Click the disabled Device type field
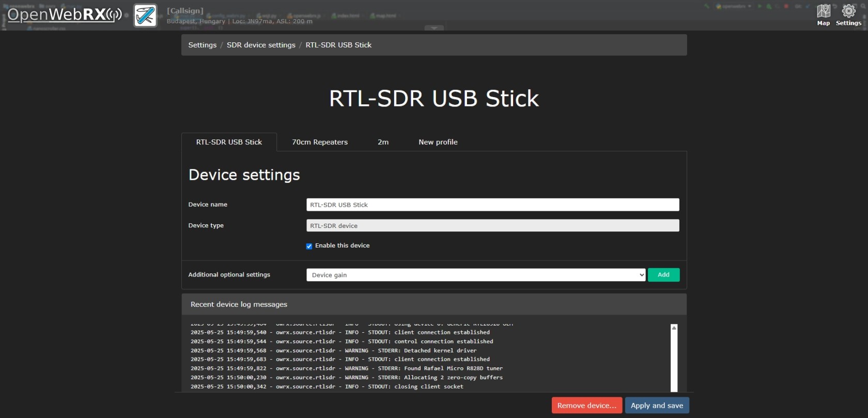The height and width of the screenshot is (418, 868). coord(493,226)
